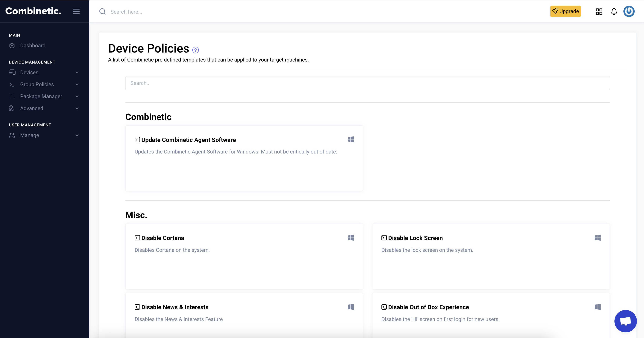Screen dimensions: 644x338
Task: Click Windows icon on Disable Lock Screen card
Action: (x=598, y=238)
